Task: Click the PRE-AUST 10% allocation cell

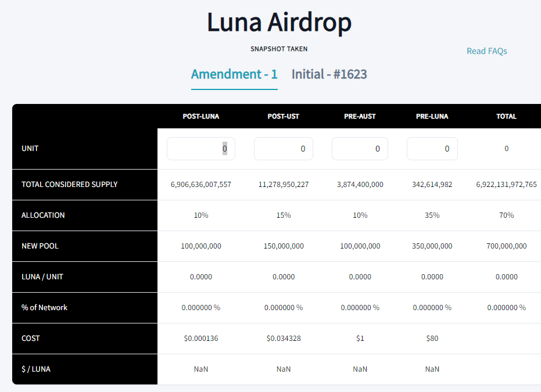Action: 360,215
